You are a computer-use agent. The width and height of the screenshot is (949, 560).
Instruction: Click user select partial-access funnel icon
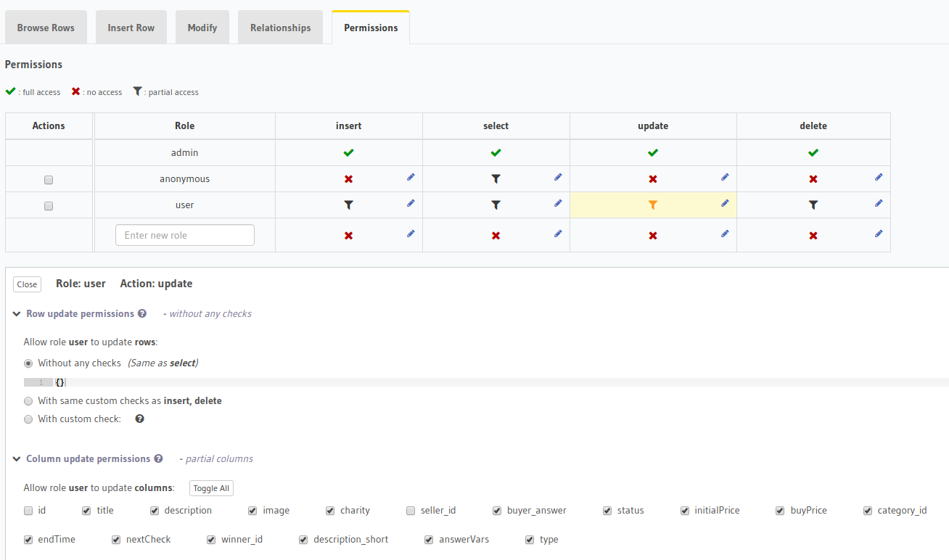[x=496, y=205]
